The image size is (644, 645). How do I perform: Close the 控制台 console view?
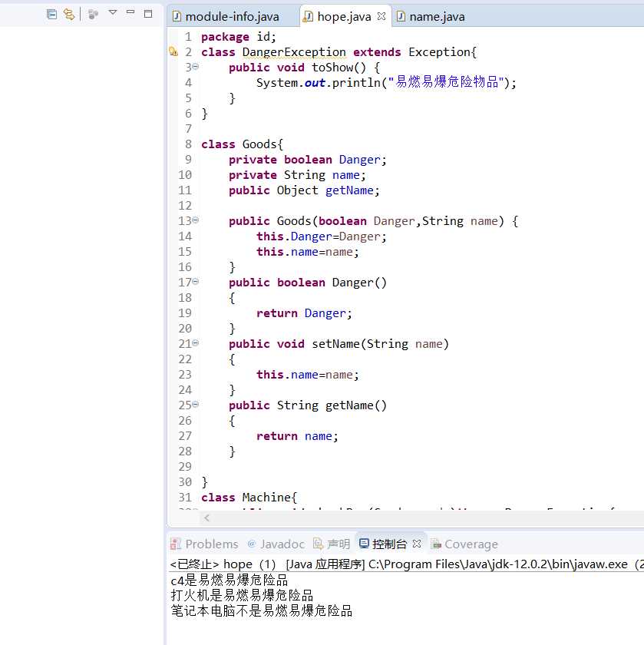pos(417,544)
